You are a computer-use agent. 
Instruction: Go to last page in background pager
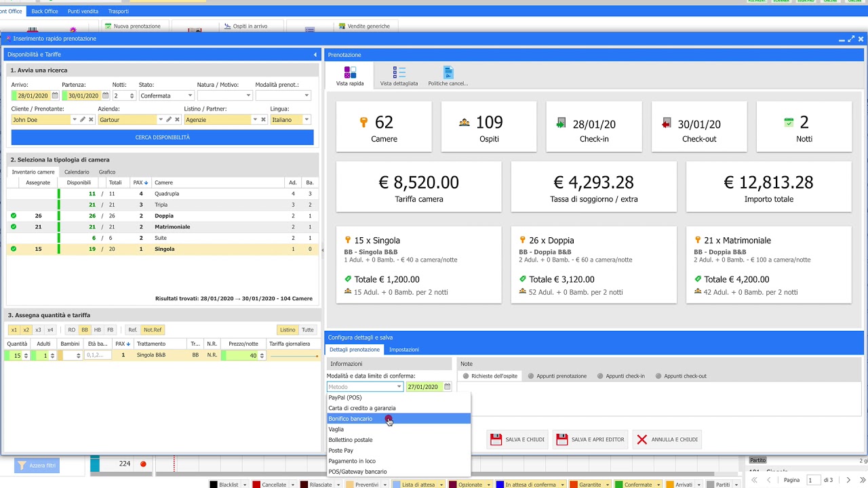tap(862, 480)
